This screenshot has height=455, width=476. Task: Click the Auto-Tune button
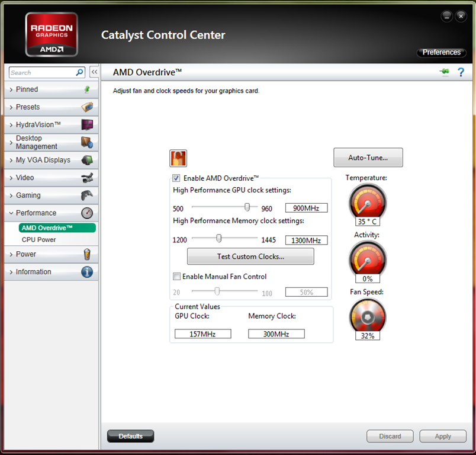(368, 158)
